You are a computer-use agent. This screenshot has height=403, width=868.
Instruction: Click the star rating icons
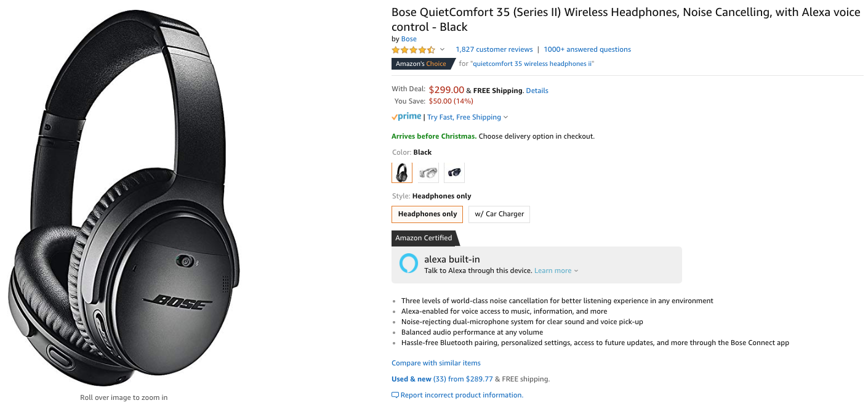(413, 50)
